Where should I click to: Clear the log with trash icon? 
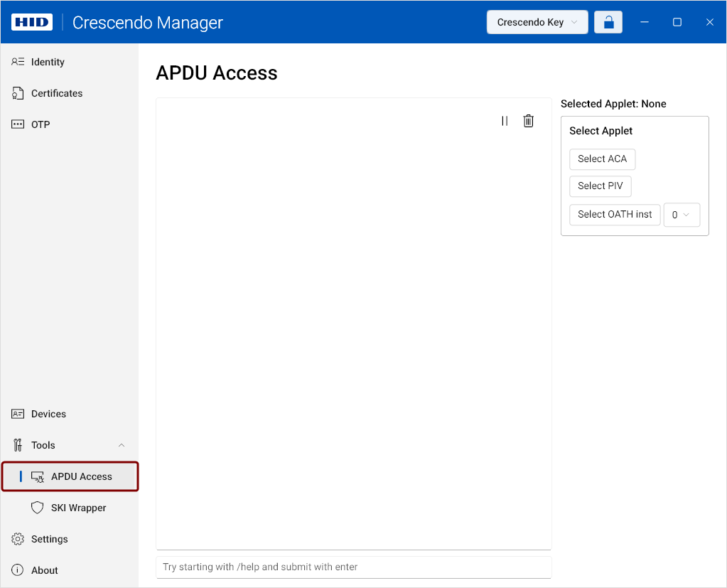pos(529,121)
